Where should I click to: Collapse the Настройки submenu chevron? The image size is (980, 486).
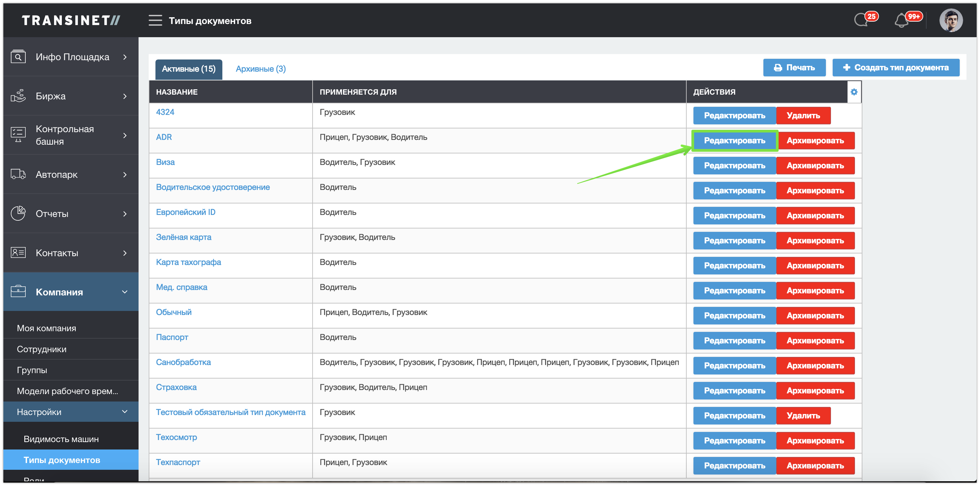click(125, 412)
